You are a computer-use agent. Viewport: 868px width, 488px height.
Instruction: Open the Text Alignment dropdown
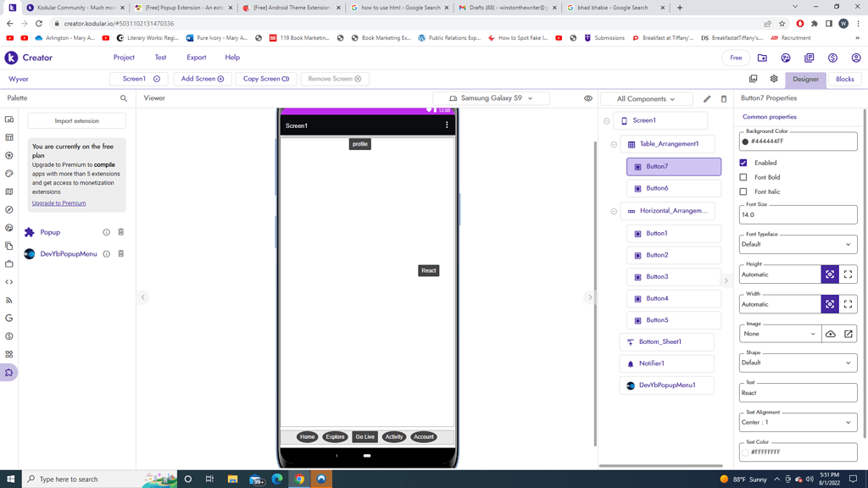click(798, 422)
